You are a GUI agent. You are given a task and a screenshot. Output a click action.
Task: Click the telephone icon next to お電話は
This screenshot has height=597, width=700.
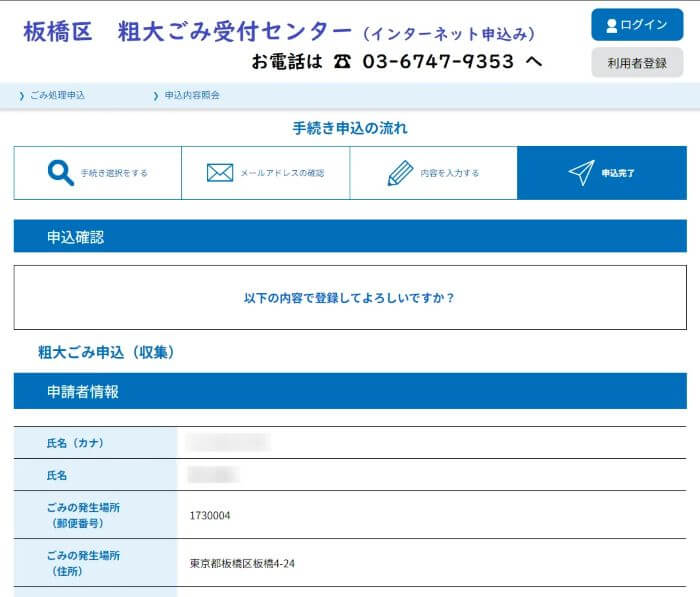[342, 62]
